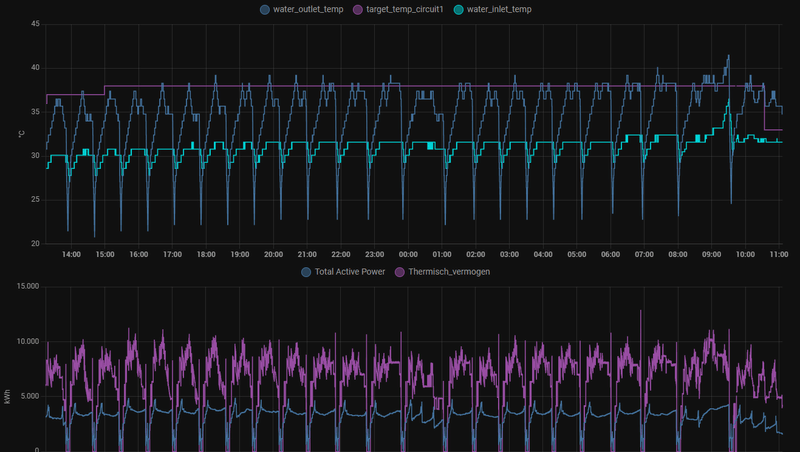Select the 14:00 time axis tick

coord(71,254)
